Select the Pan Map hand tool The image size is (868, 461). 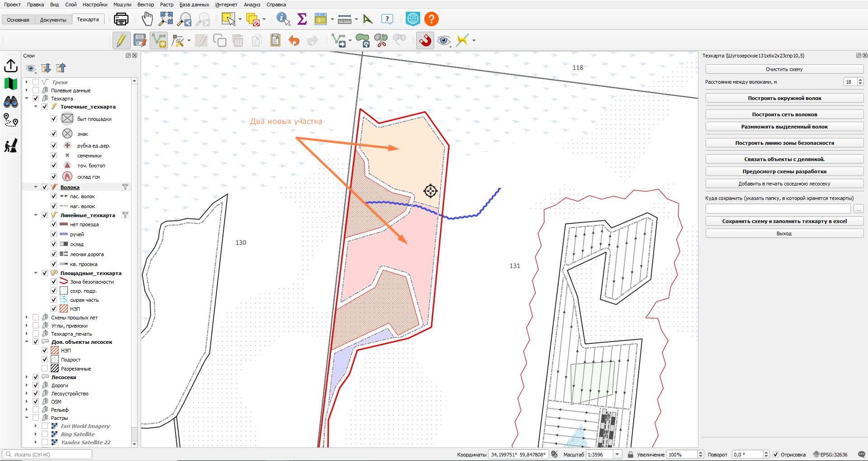click(x=147, y=19)
